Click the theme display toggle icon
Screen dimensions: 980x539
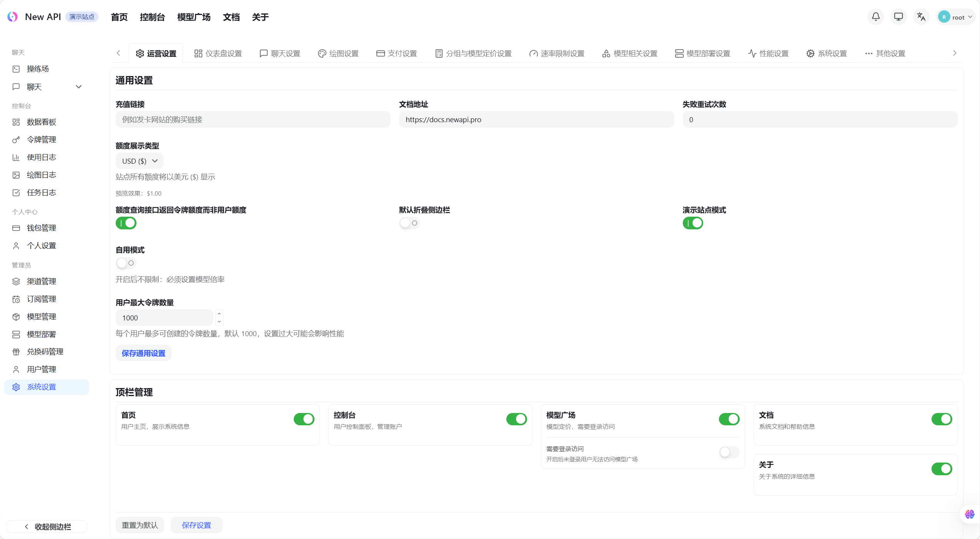pyautogui.click(x=898, y=17)
